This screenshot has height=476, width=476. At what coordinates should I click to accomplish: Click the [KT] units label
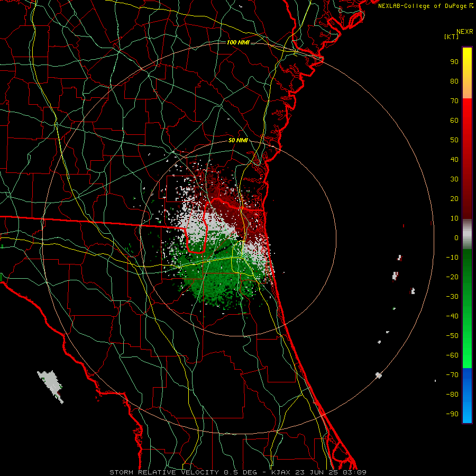[x=451, y=36]
